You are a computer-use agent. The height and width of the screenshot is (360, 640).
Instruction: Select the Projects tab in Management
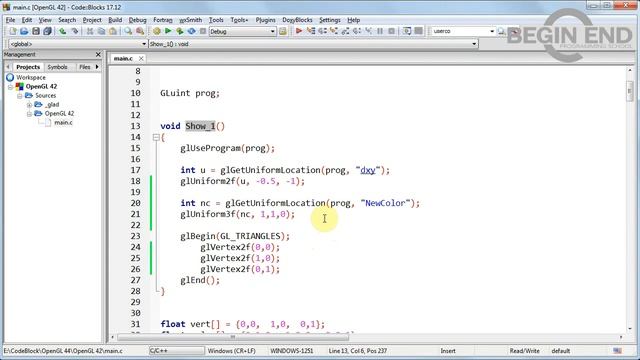pos(28,67)
